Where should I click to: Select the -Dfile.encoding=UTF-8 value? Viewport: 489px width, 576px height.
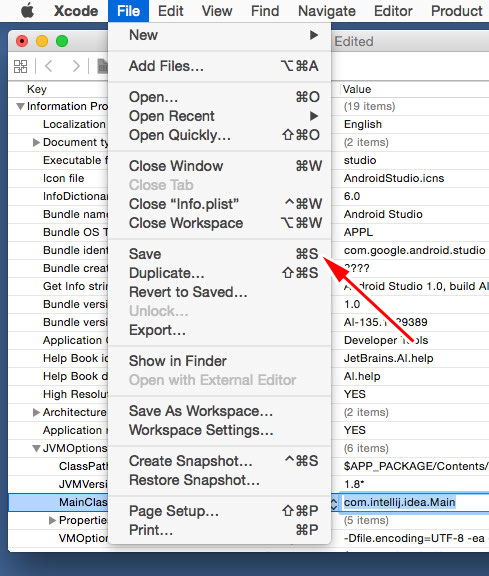tap(414, 538)
